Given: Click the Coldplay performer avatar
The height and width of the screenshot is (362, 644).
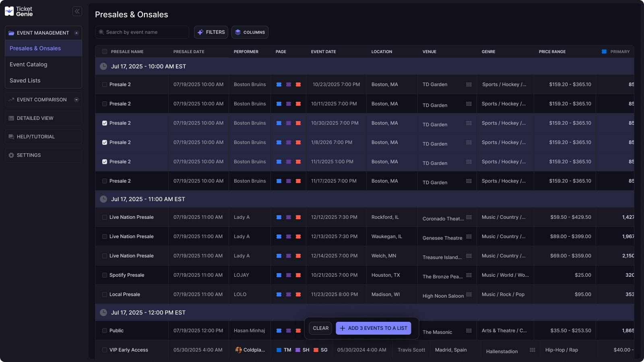Looking at the screenshot, I should click(239, 350).
